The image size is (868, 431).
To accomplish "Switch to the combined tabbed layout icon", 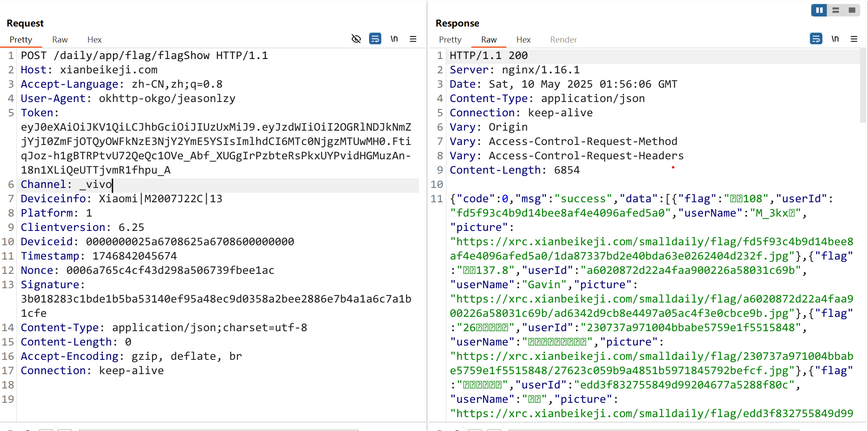I will [852, 10].
